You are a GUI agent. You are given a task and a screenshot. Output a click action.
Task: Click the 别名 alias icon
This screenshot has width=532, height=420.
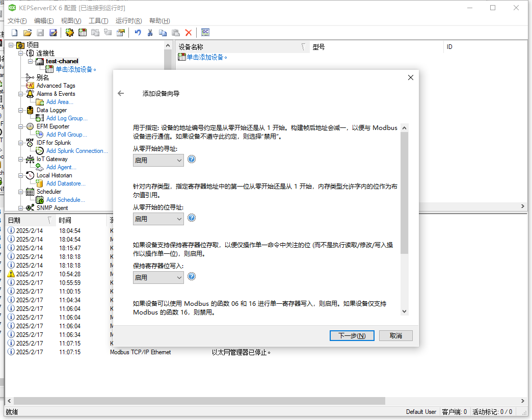point(30,77)
